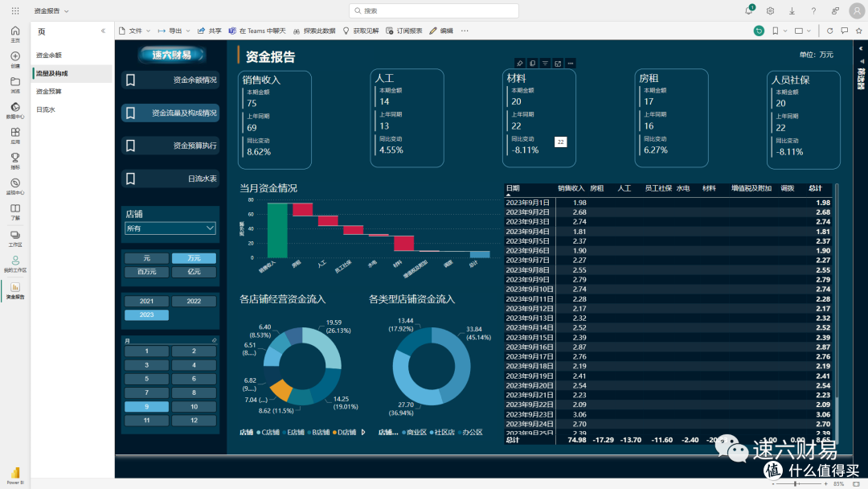Viewport: 868px width, 489px height.
Task: Click 订阅报表 Subscribe button
Action: coord(404,31)
